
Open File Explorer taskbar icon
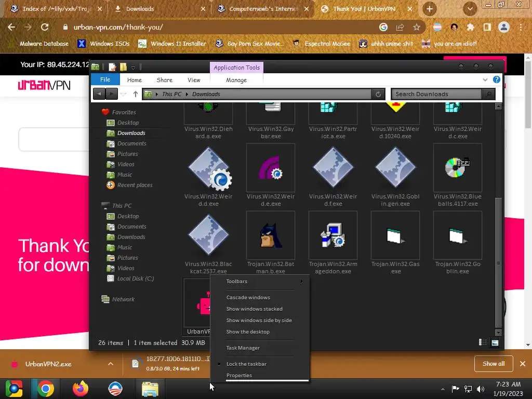click(150, 389)
